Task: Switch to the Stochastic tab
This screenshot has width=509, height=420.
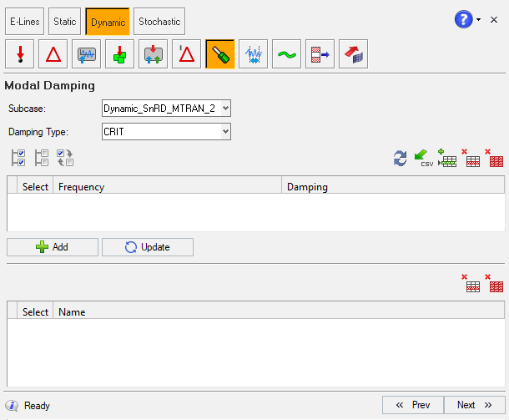Action: [x=159, y=21]
